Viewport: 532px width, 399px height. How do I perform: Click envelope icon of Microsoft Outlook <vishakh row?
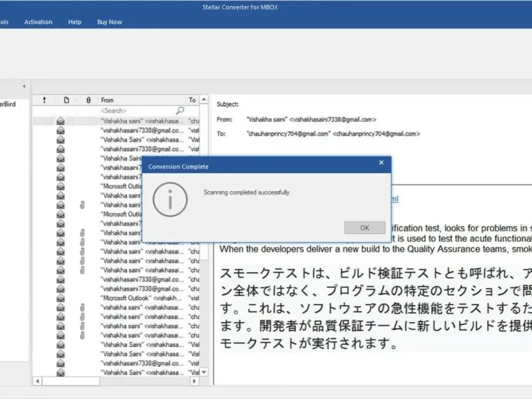click(x=61, y=298)
